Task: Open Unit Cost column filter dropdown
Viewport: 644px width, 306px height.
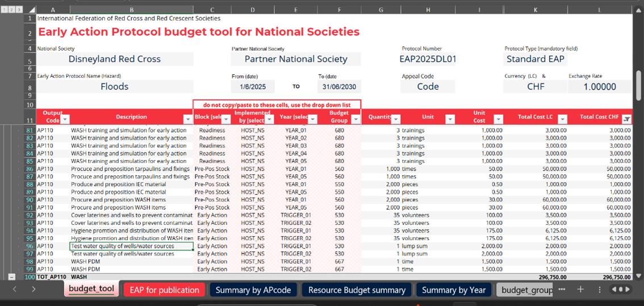Action: pos(498,120)
